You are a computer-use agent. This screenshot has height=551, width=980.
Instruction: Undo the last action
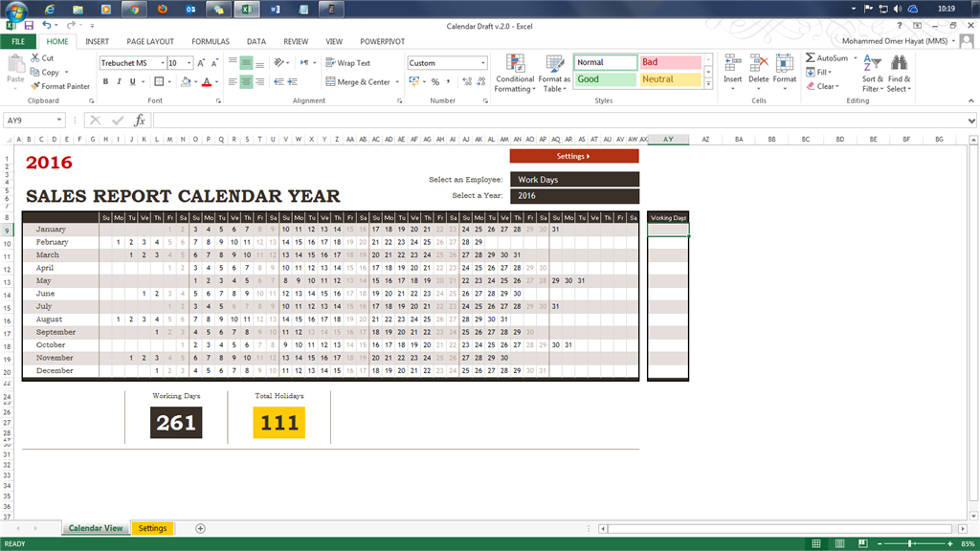(x=47, y=26)
